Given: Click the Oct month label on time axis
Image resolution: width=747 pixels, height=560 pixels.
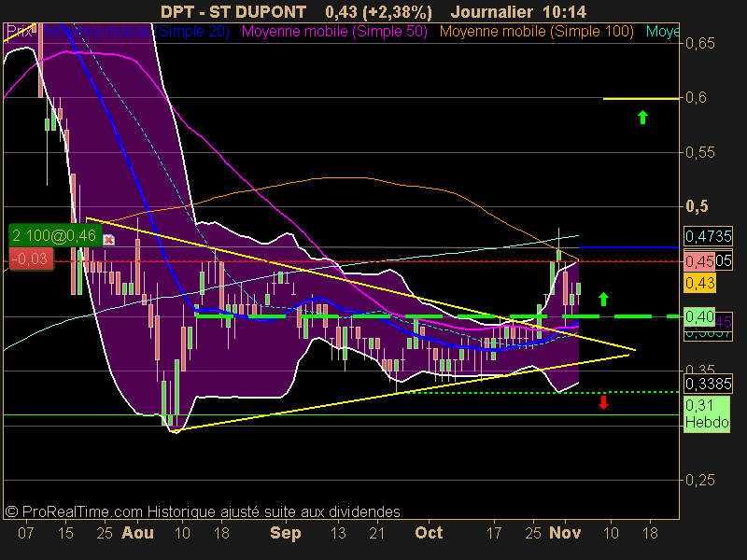Looking at the screenshot, I should point(429,532).
